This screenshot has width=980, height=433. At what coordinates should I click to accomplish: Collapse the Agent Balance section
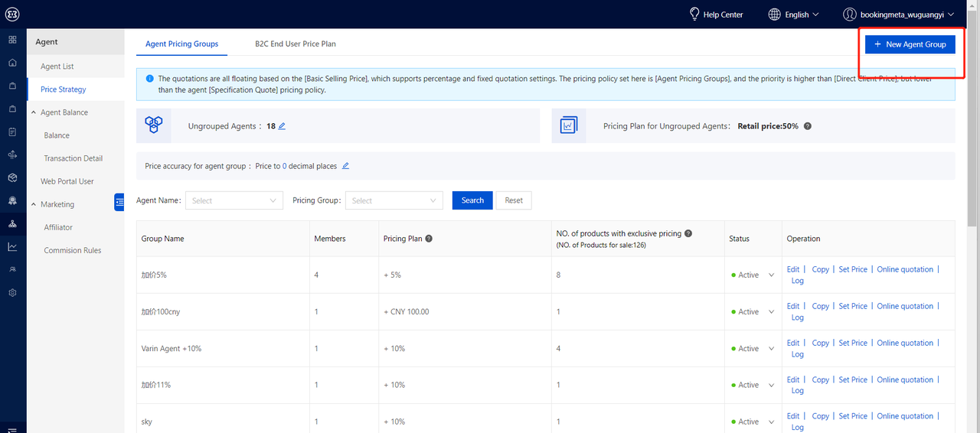34,112
